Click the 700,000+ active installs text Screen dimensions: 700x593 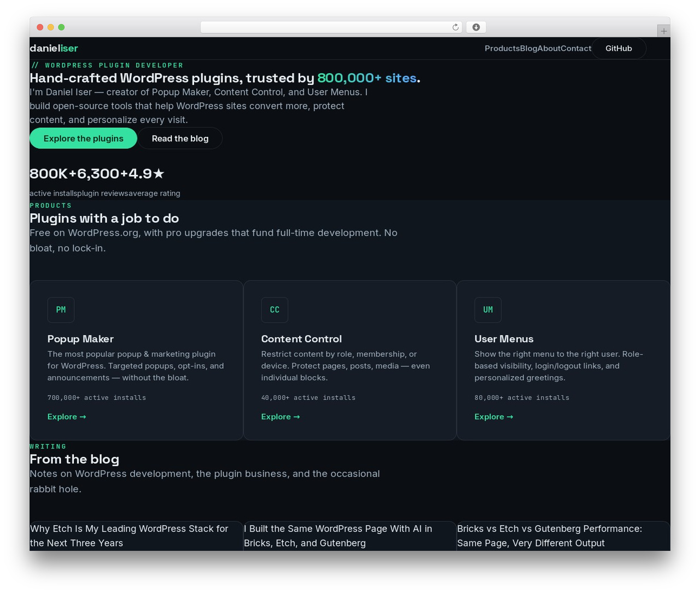97,398
